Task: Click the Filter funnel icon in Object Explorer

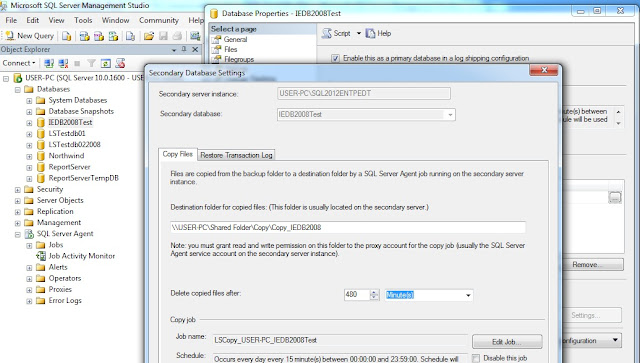Action: [91, 63]
